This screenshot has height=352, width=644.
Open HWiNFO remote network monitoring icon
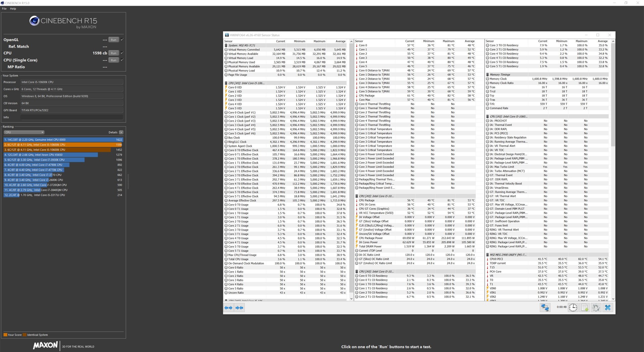tap(545, 307)
